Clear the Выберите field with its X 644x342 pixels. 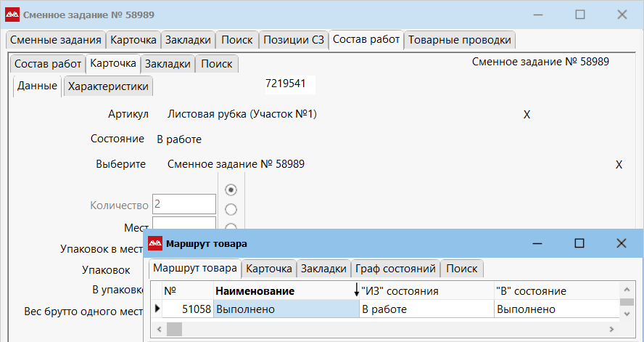(619, 165)
